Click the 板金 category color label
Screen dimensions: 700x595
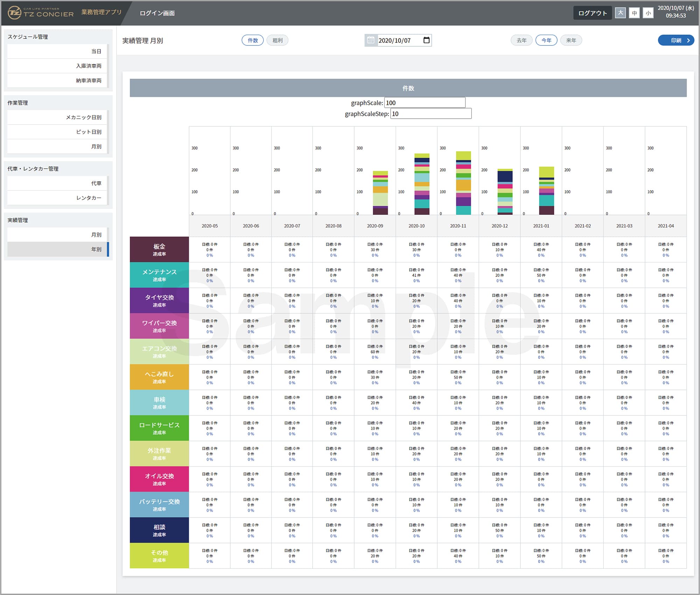[x=159, y=249]
